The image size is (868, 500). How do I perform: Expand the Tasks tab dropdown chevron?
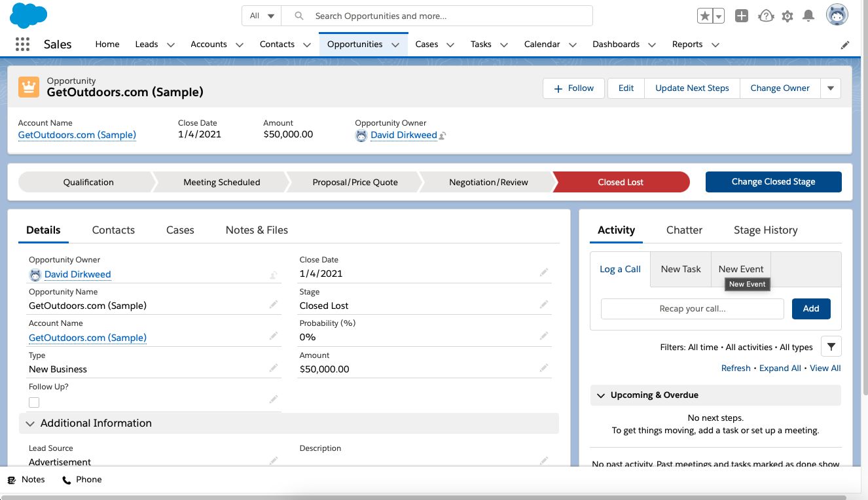tap(504, 45)
